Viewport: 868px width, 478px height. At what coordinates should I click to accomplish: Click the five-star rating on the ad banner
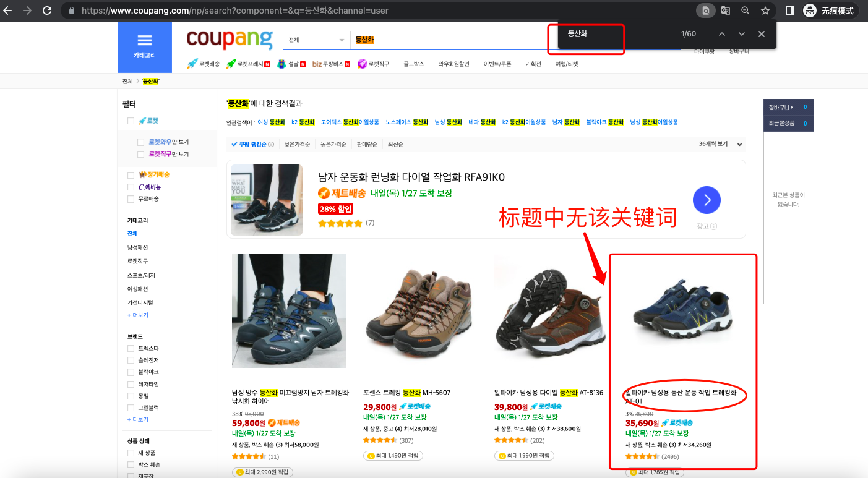[x=340, y=223]
